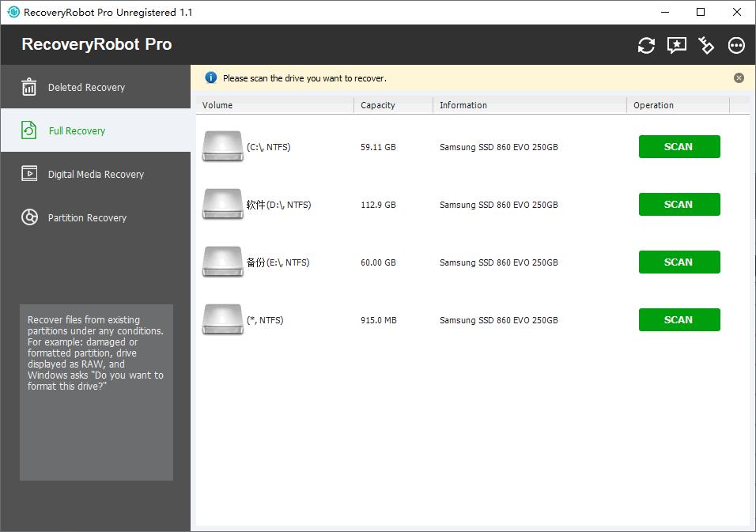This screenshot has height=532, width=756.
Task: Go to Partition Recovery
Action: [87, 218]
